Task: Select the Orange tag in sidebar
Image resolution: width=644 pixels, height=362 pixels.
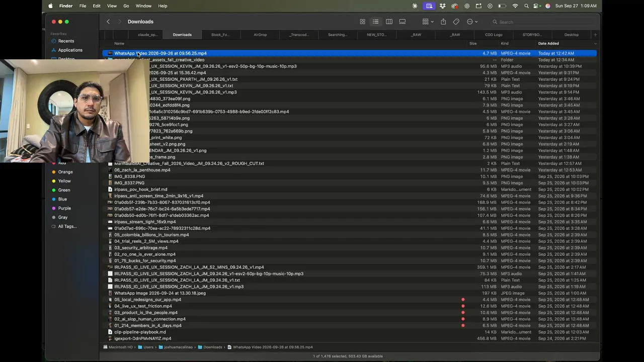Action: (65, 172)
